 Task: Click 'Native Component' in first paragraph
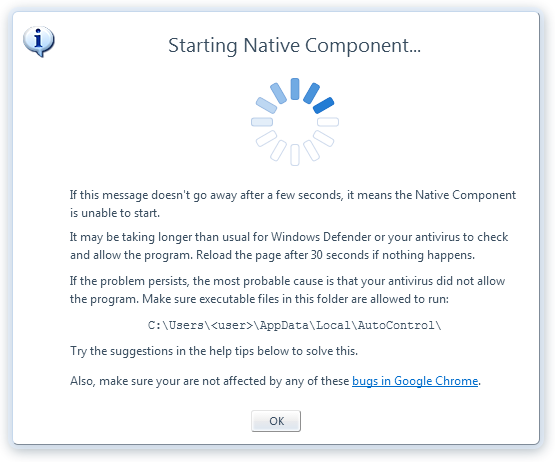[x=465, y=195]
